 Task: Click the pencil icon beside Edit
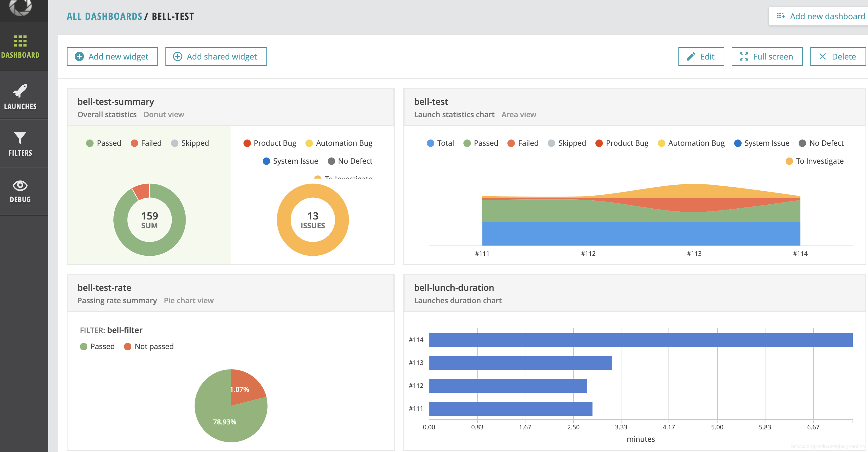(691, 56)
